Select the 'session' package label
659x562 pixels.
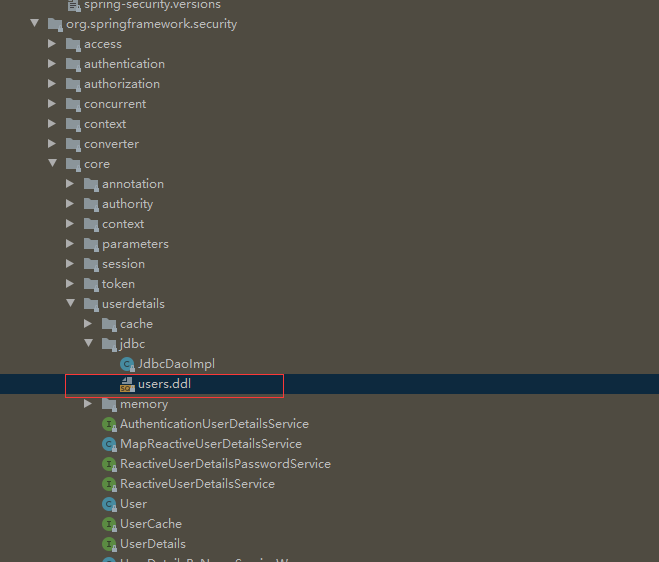click(124, 264)
